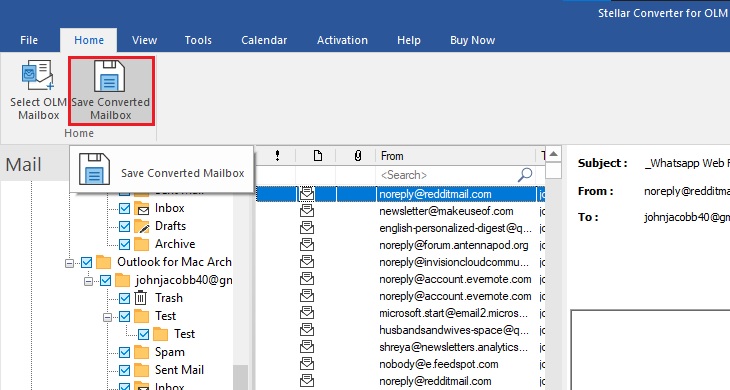Screen dimensions: 730x390
Task: Click envelope icon of microsoft.start row
Action: tap(307, 313)
